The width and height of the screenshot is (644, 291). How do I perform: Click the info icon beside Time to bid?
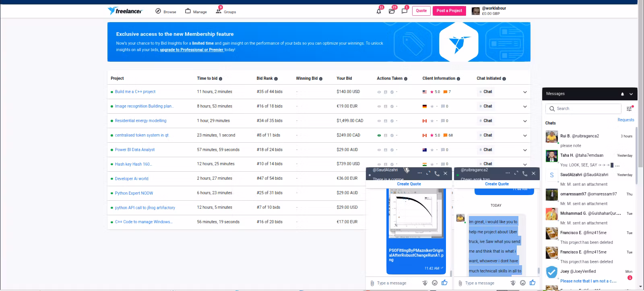tap(221, 79)
